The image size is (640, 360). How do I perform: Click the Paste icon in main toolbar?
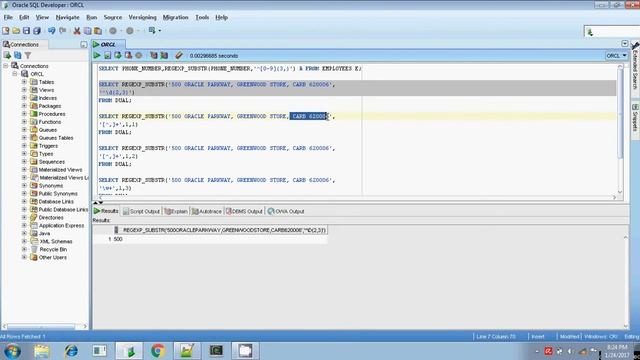pyautogui.click(x=98, y=31)
